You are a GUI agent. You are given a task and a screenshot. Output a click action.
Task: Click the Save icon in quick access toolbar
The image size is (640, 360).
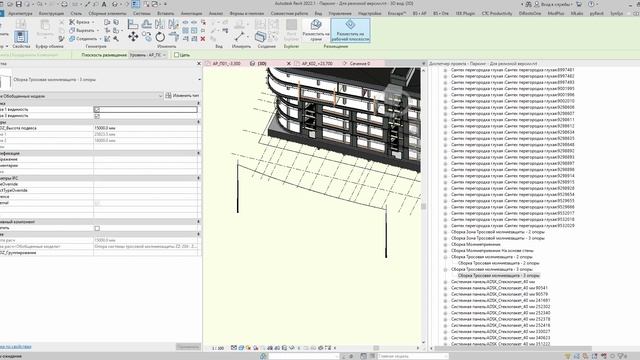(x=19, y=4)
